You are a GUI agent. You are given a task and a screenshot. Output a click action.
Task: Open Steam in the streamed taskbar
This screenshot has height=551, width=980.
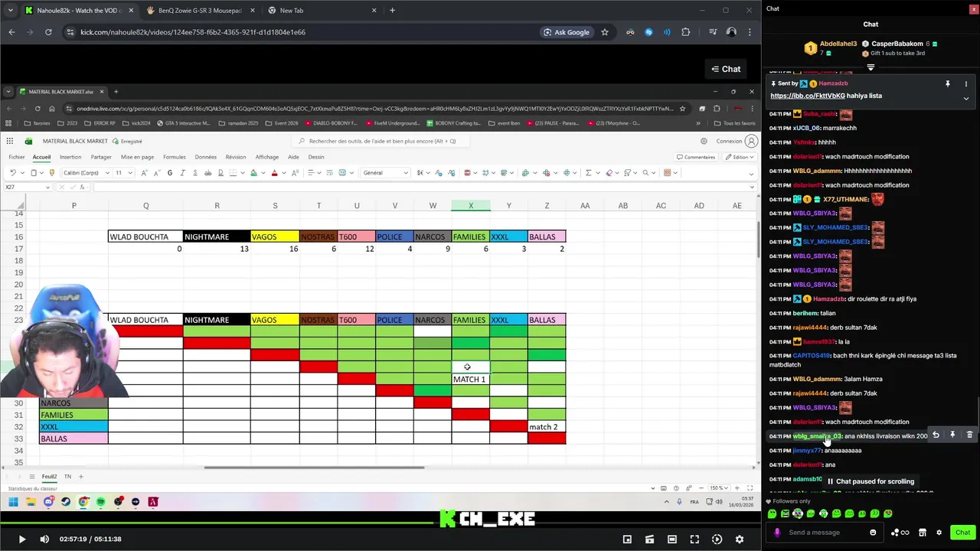[x=65, y=502]
